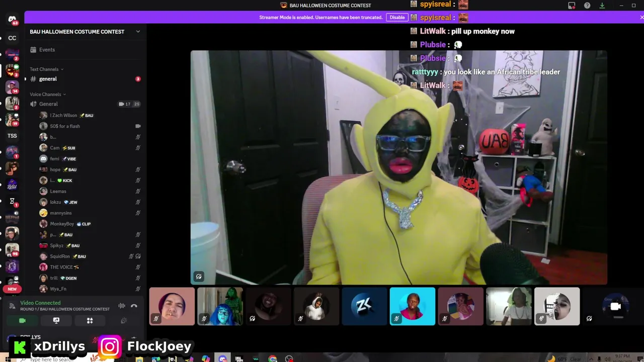Click the camera icon on the last participant tile
Viewport: 644px width, 362px height.
pyautogui.click(x=616, y=307)
